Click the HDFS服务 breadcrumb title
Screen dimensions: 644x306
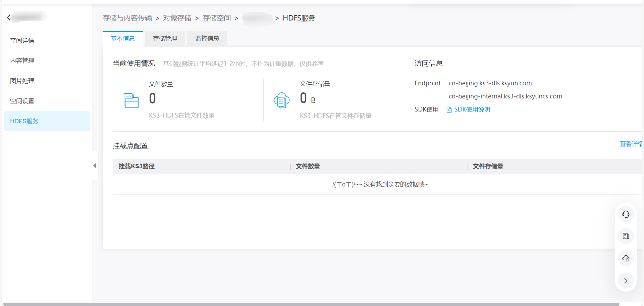click(x=299, y=18)
